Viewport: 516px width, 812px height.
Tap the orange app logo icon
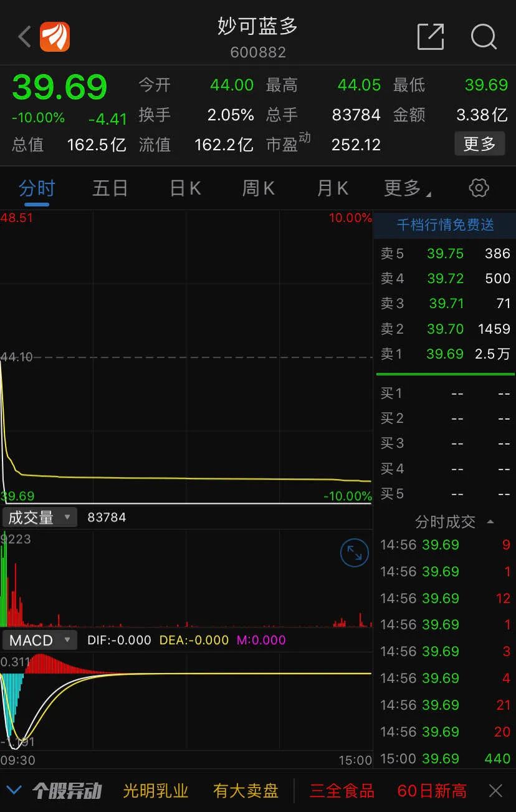coord(55,37)
